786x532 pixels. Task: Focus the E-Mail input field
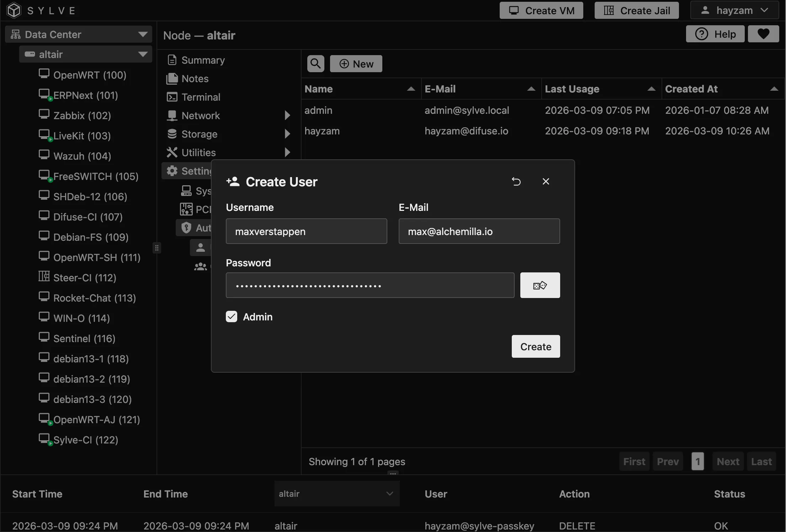click(479, 231)
